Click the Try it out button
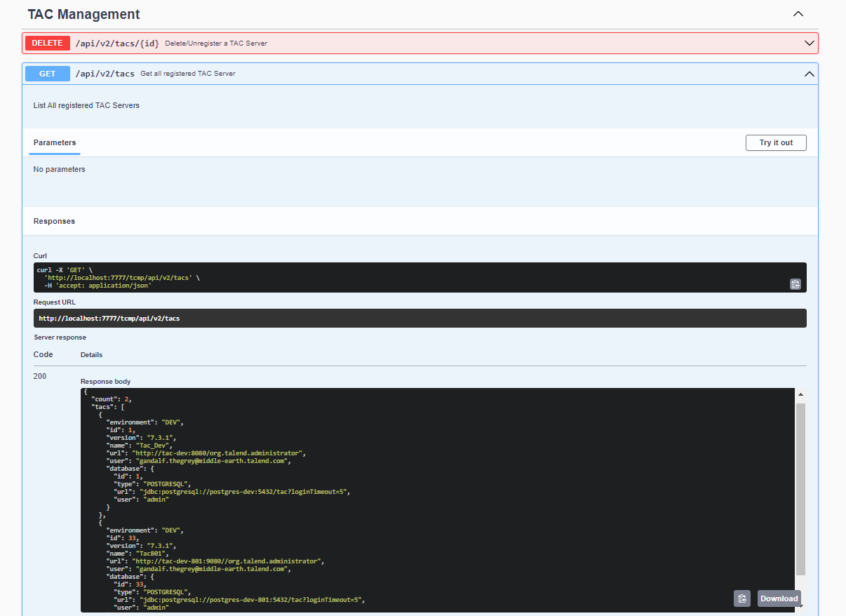Viewport: 846px width, 616px height. point(776,142)
